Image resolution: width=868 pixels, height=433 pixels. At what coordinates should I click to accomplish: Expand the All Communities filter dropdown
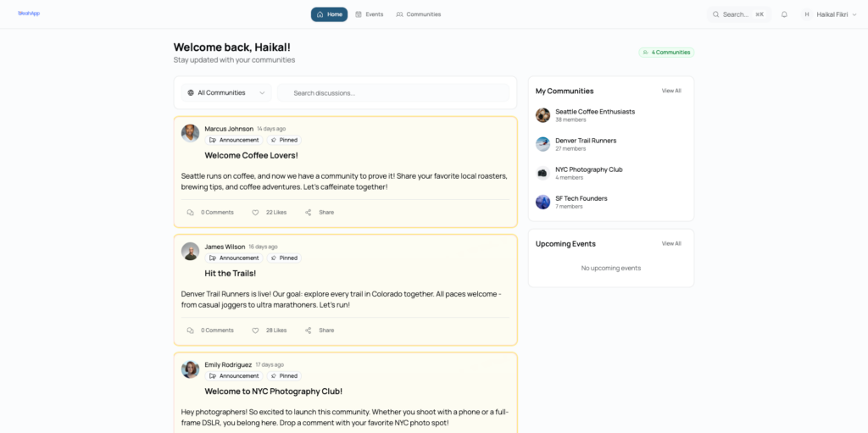(225, 93)
